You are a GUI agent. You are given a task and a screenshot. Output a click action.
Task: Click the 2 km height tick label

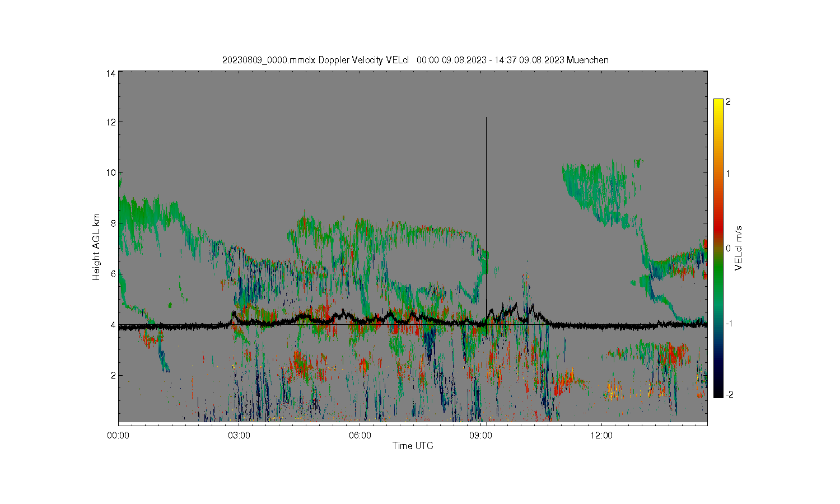(x=113, y=375)
